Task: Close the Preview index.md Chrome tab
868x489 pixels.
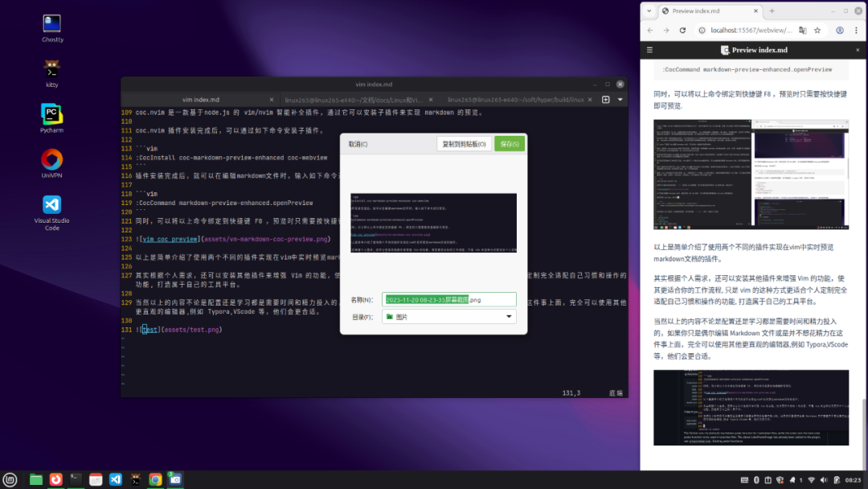Action: [755, 11]
